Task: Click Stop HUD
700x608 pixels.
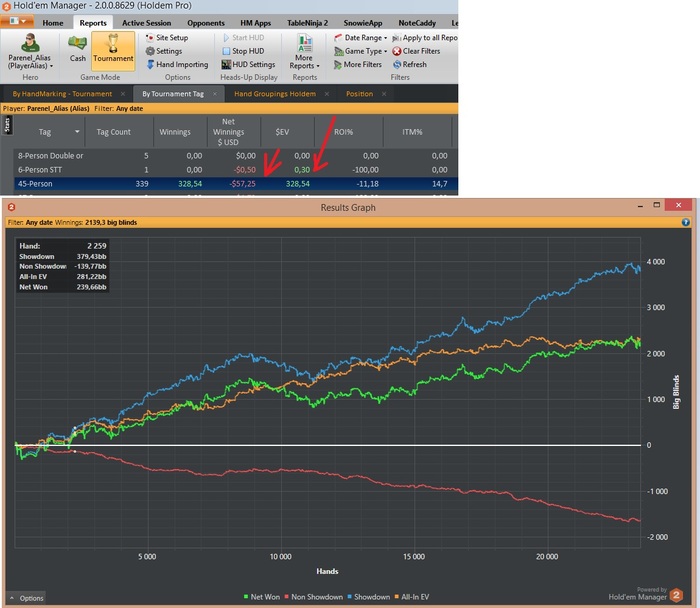Action: (x=243, y=51)
